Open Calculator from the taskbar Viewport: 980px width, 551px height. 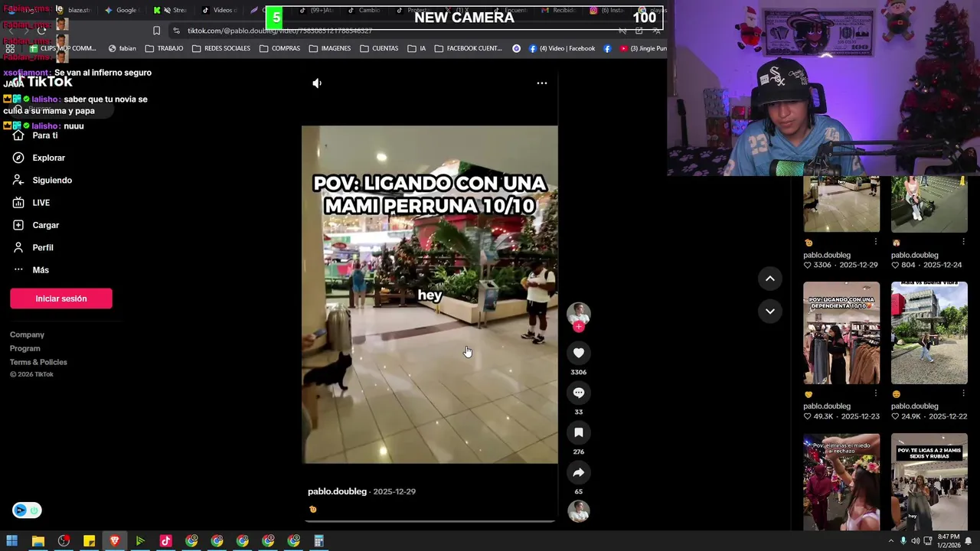click(x=318, y=541)
